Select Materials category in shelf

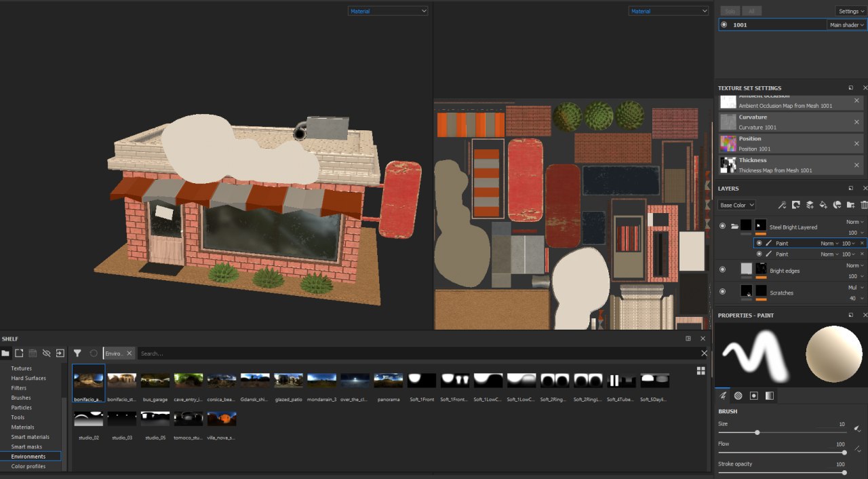coord(23,427)
